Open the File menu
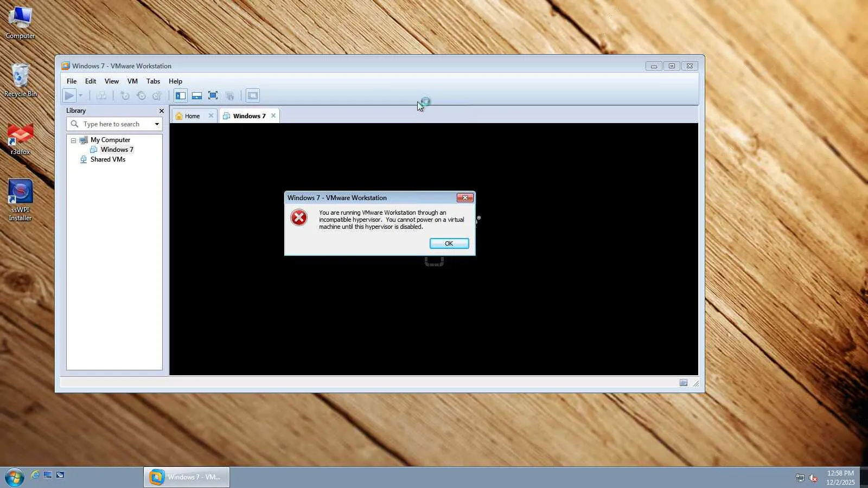The image size is (868, 488). (x=72, y=81)
